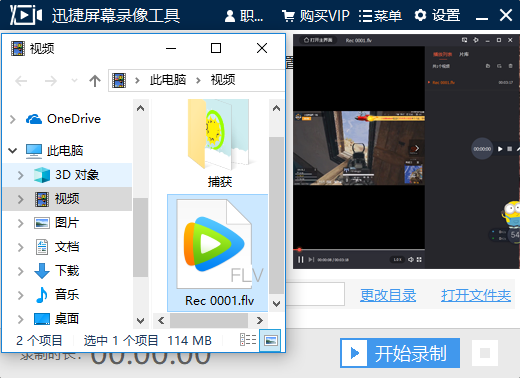
Task: Expand the 音乐 tree node
Action: pyautogui.click(x=21, y=295)
